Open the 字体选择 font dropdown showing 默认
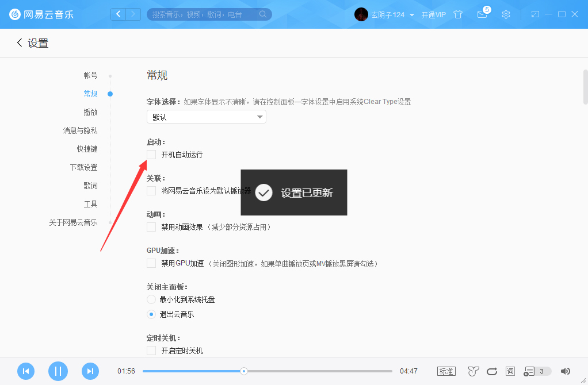The height and width of the screenshot is (385, 588). [x=206, y=117]
